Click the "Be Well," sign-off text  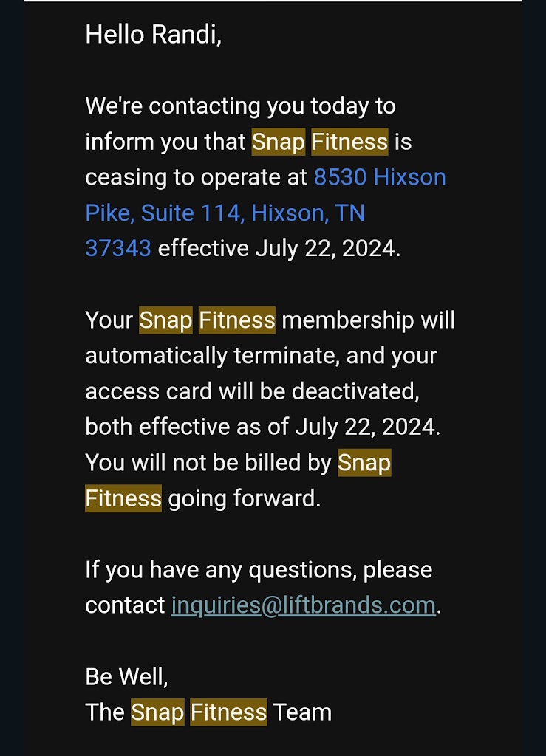point(126,676)
